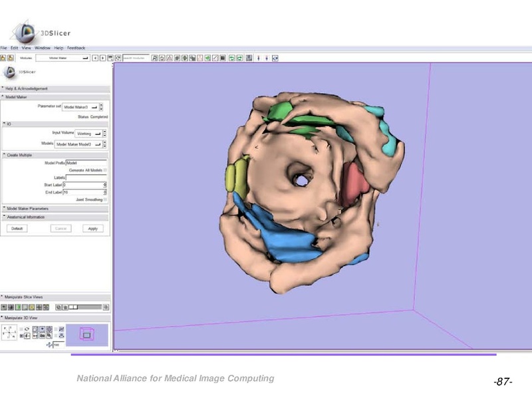Go to next module with forward arrow
Screen dimensions: 532x399
103,58
